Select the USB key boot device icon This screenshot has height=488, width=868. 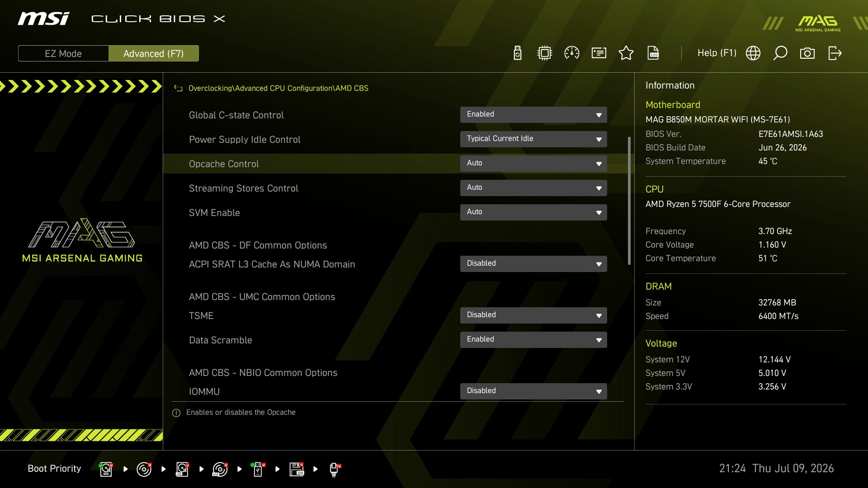pos(258,469)
